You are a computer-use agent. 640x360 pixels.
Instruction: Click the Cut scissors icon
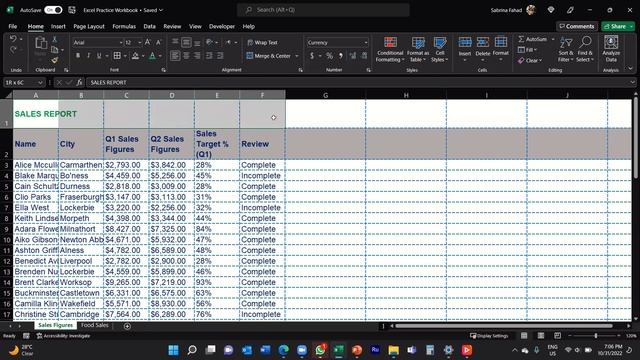tap(54, 39)
